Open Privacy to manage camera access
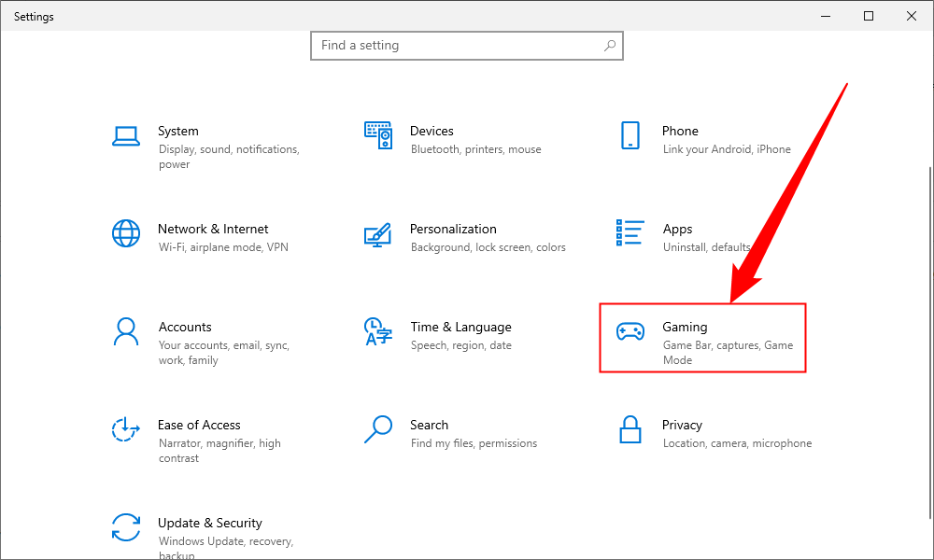This screenshot has width=934, height=560. coord(683,425)
